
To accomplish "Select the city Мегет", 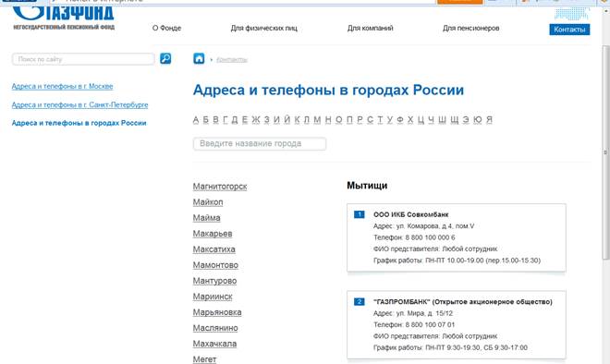I will pyautogui.click(x=204, y=359).
